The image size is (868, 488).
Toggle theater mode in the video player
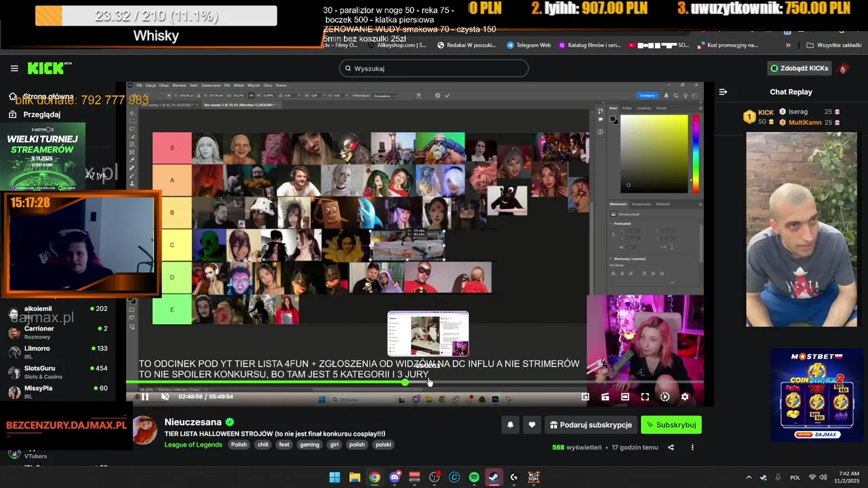(x=625, y=396)
